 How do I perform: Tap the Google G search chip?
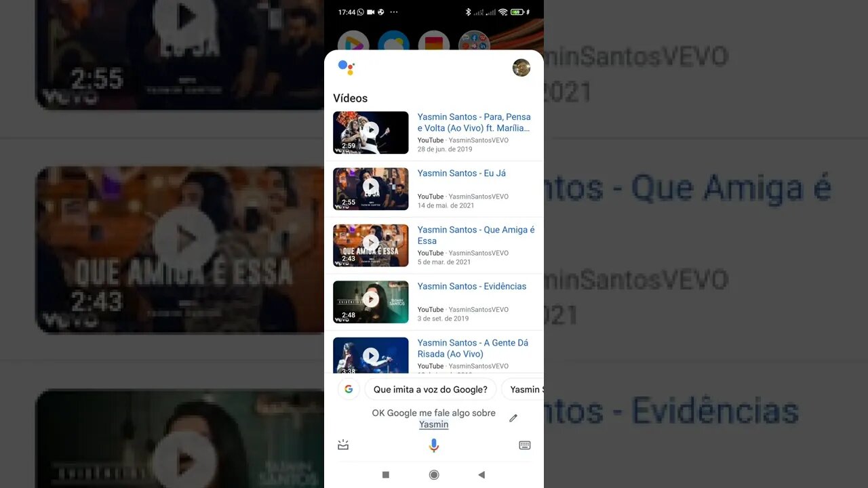(349, 389)
